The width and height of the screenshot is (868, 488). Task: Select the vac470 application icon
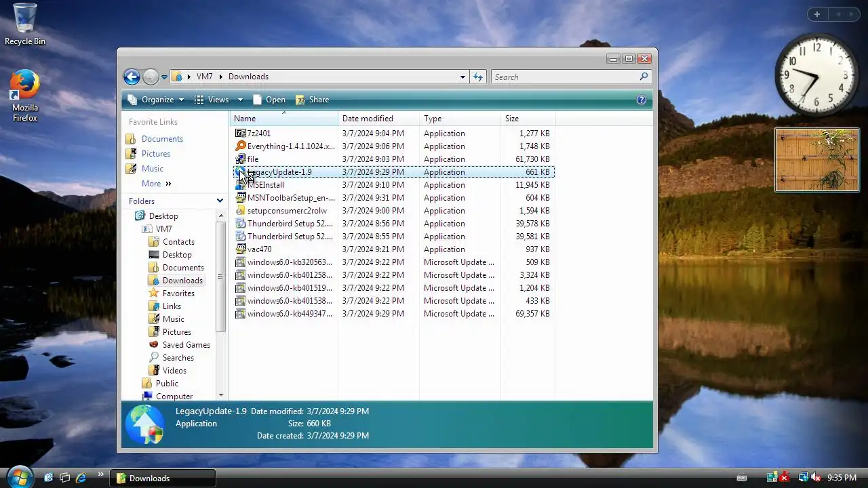[x=240, y=249]
